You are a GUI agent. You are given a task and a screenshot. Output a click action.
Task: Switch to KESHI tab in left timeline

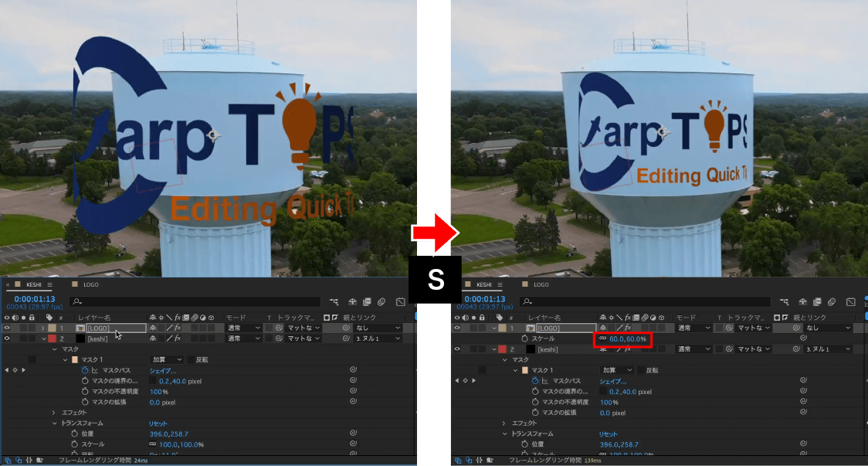[x=34, y=285]
